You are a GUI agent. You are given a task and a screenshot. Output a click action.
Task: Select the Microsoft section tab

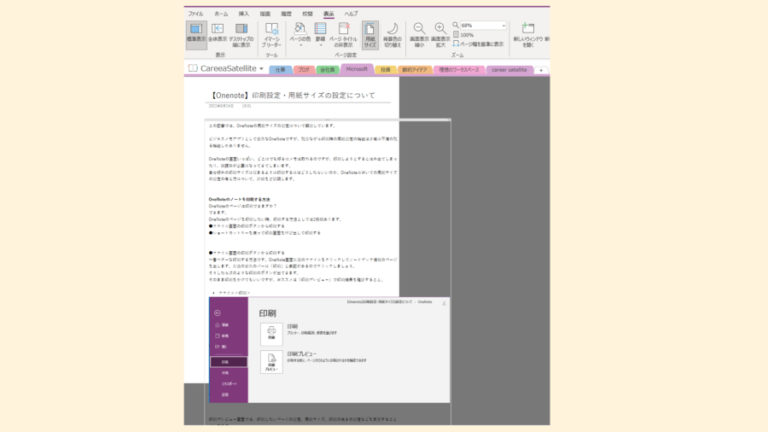tap(357, 70)
